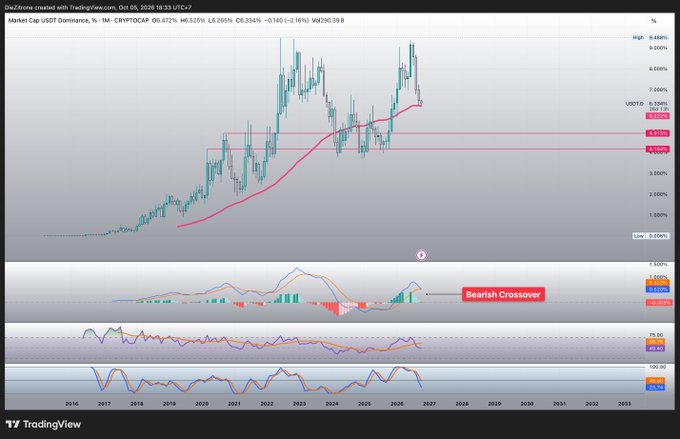Click the purple RSI value tag
The height and width of the screenshot is (439, 680).
(x=656, y=348)
